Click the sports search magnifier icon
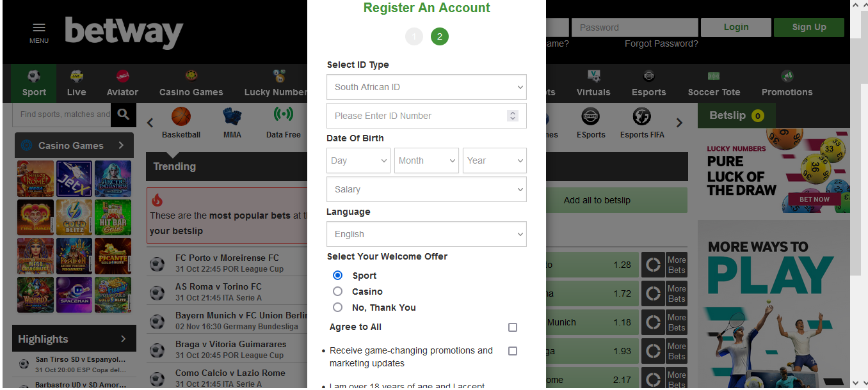The image size is (868, 390). point(122,114)
